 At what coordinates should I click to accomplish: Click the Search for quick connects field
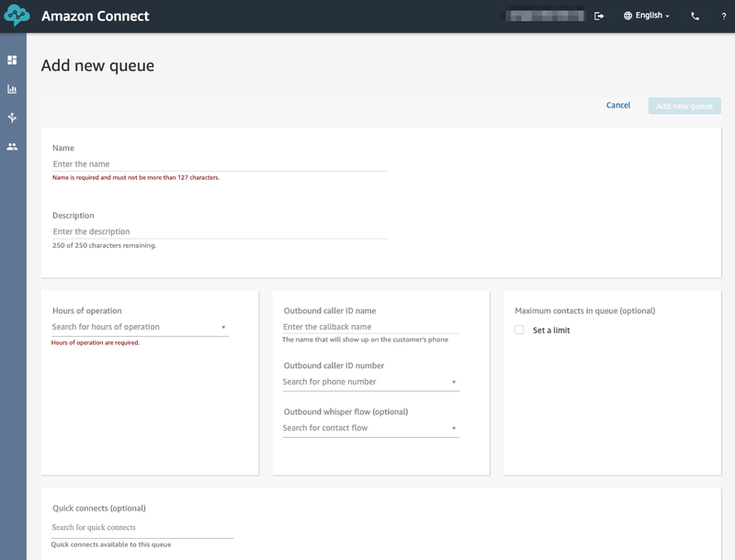[x=142, y=527]
